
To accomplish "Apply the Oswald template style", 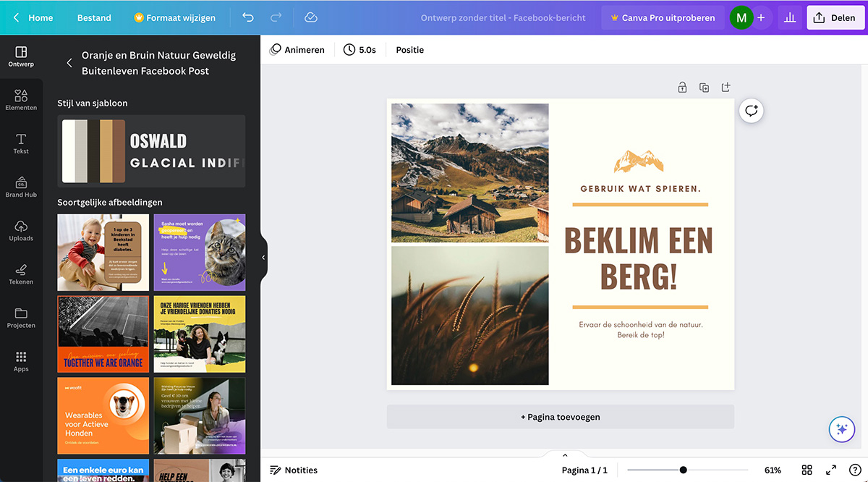I will (151, 151).
